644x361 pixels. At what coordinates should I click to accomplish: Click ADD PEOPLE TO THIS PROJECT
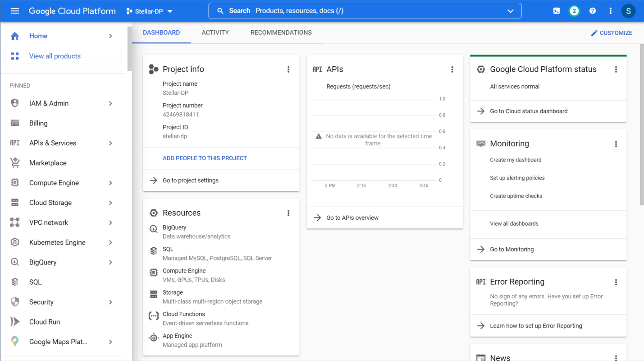204,158
